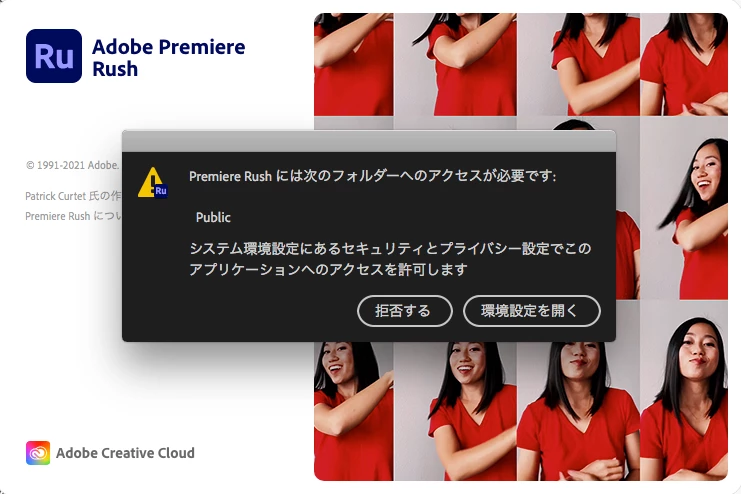741x494 pixels.
Task: Click the Premiere Rush について text
Action: pyautogui.click(x=73, y=216)
